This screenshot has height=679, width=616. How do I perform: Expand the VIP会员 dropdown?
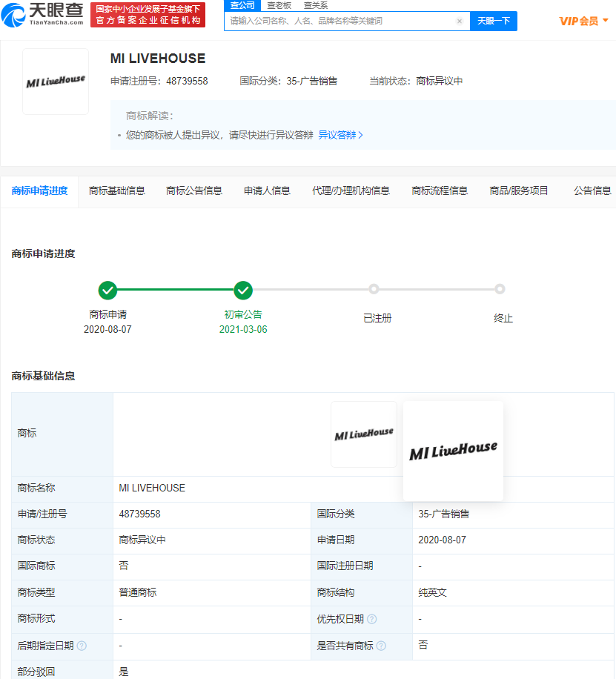point(583,21)
